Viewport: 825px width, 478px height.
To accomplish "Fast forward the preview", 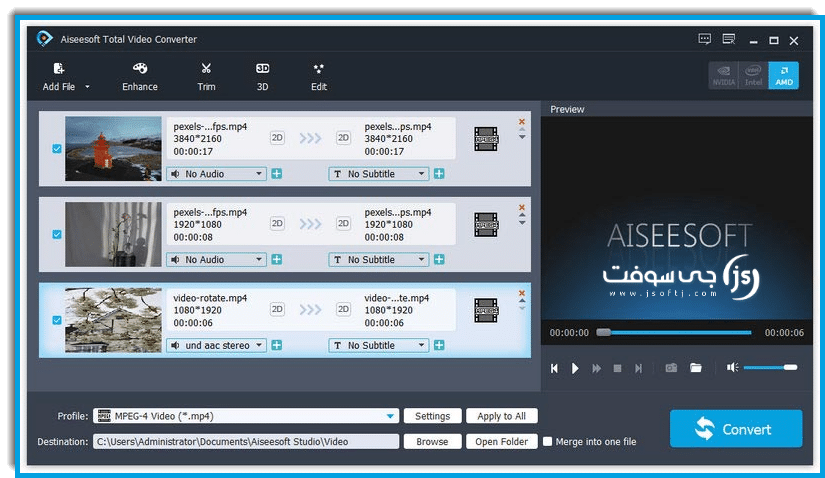I will click(596, 369).
